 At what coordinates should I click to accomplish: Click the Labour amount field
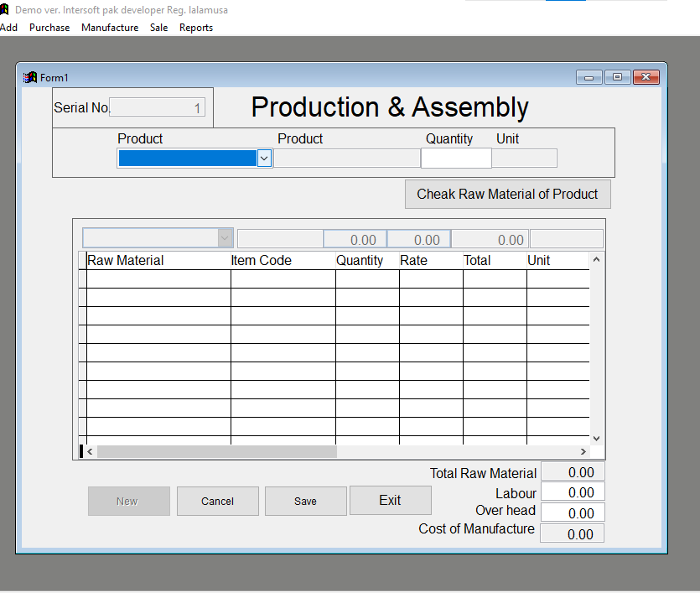(x=572, y=492)
